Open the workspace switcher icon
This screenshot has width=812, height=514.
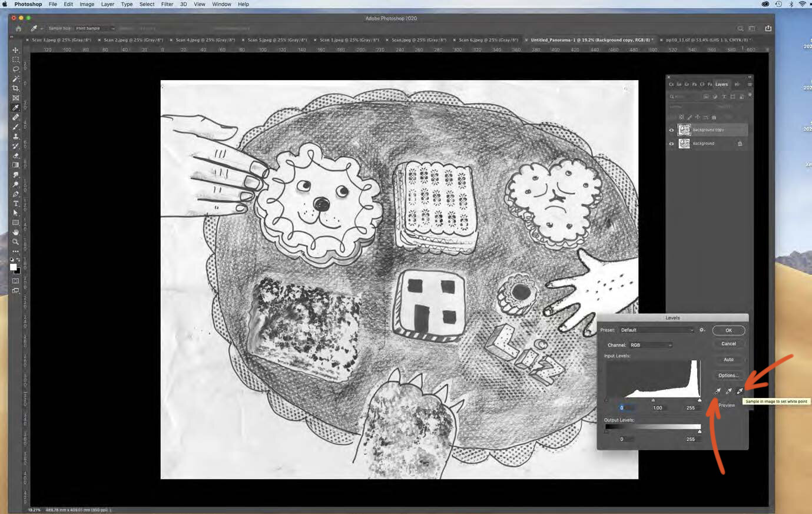click(x=752, y=28)
